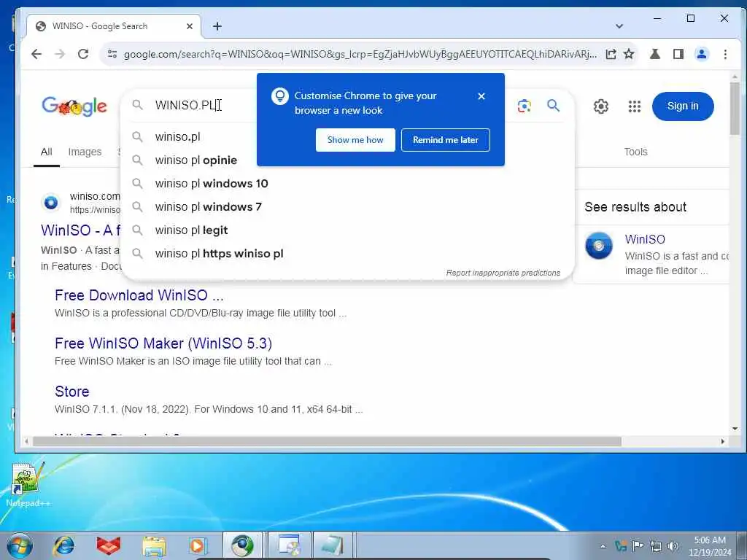
Task: Launch Internet Explorer from taskbar
Action: coord(64,545)
